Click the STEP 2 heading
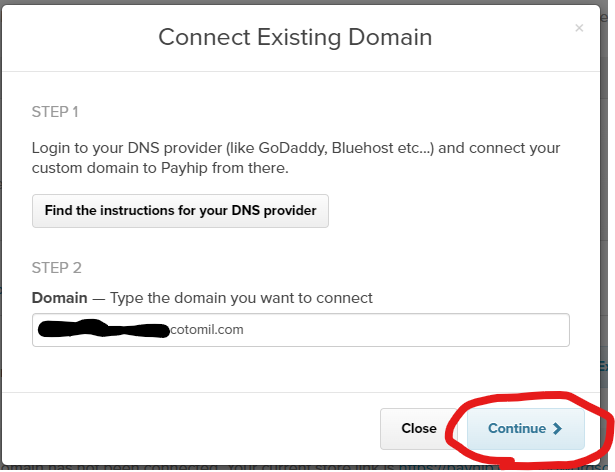 click(x=56, y=268)
